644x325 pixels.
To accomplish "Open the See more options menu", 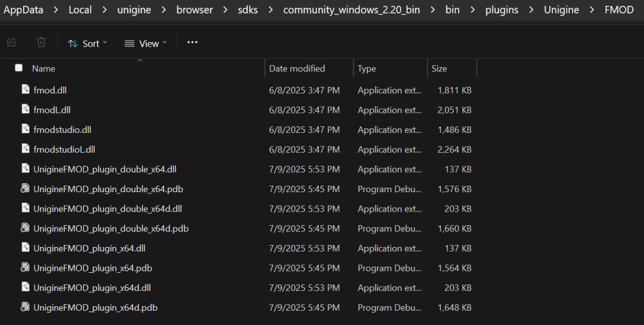I will [192, 43].
